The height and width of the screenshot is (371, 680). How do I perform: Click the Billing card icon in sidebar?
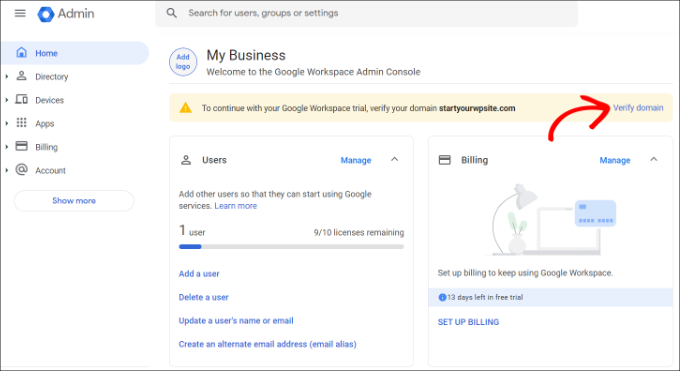click(x=21, y=146)
